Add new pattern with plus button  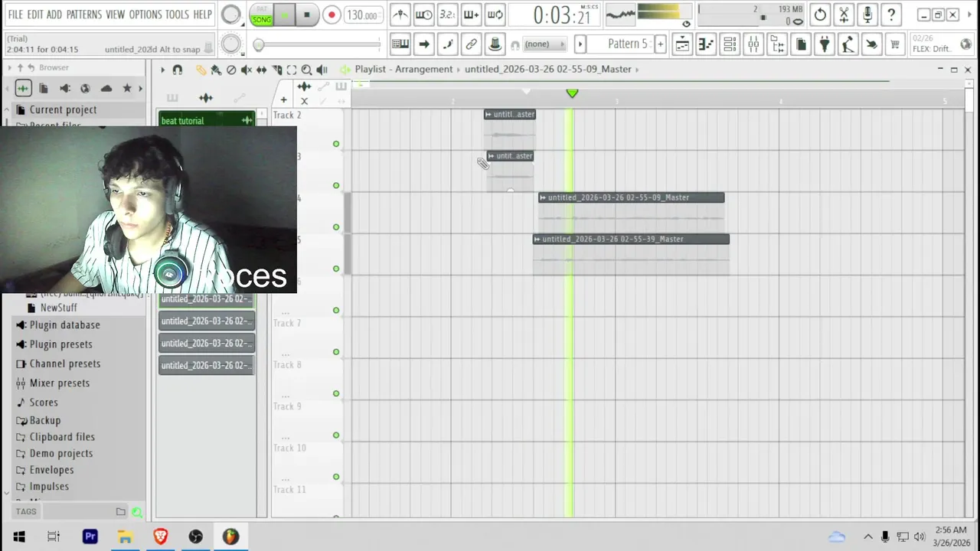[x=660, y=44]
